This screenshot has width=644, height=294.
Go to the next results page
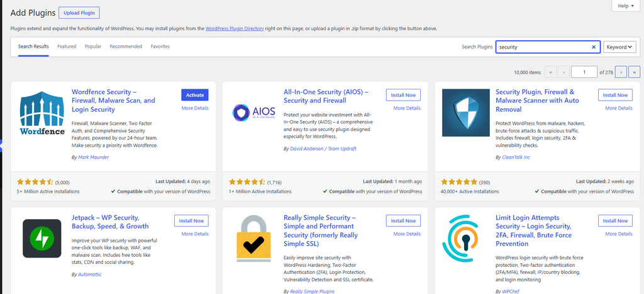621,72
